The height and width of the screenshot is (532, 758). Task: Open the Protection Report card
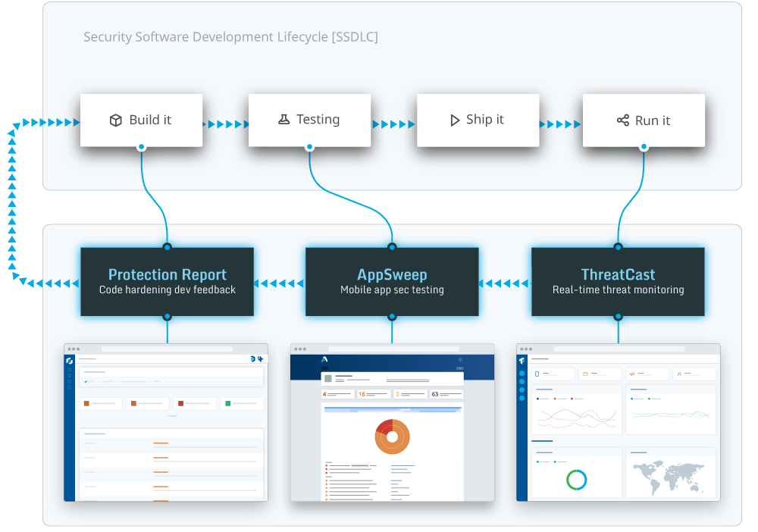pos(168,282)
